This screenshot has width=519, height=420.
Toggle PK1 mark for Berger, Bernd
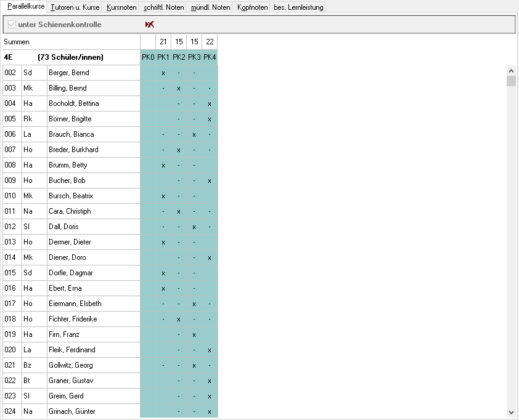point(163,73)
